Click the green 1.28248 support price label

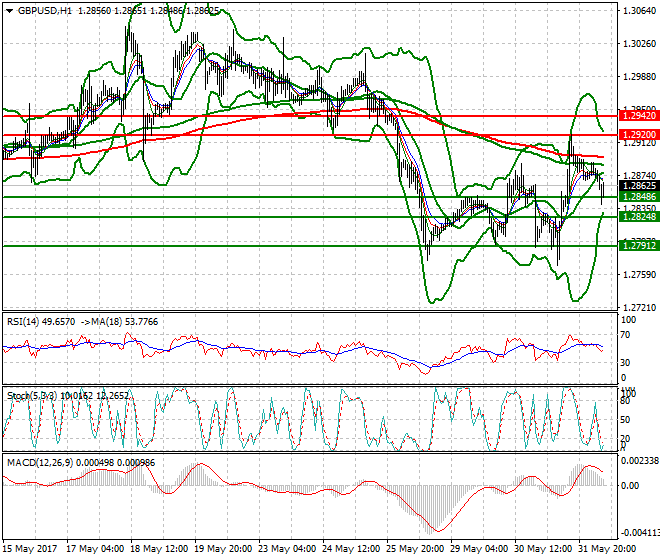pyautogui.click(x=639, y=216)
